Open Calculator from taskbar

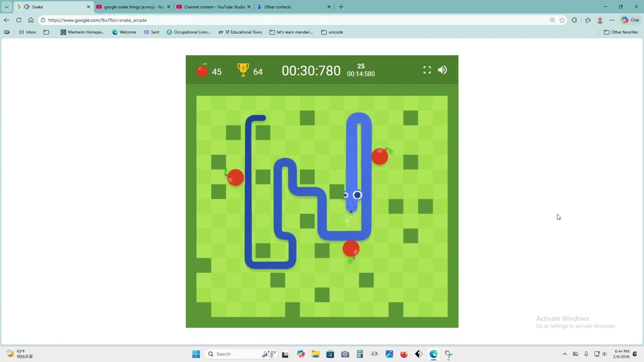click(x=360, y=354)
